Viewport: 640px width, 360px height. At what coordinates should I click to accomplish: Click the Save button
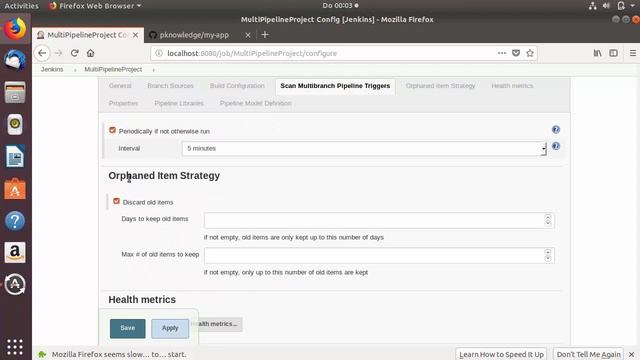(x=127, y=328)
